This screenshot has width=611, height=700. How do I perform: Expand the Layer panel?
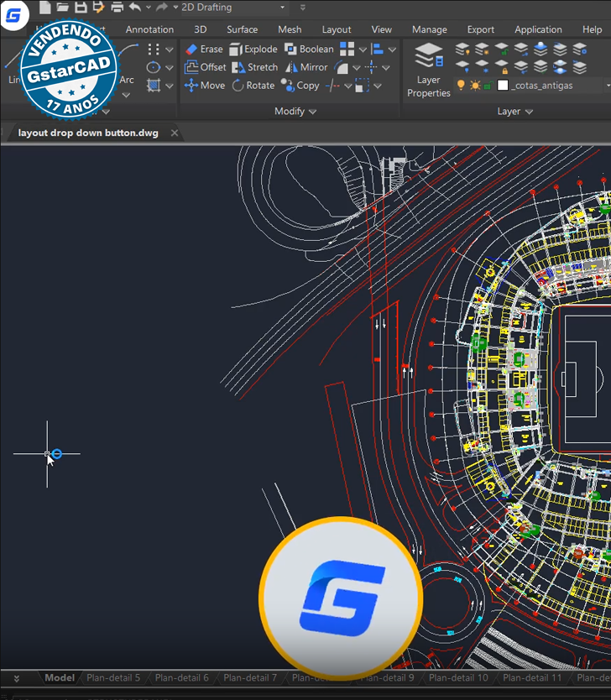point(514,111)
